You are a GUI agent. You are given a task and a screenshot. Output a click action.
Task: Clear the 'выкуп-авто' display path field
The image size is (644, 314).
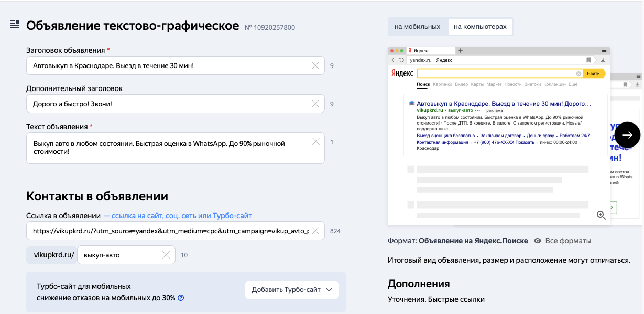[x=166, y=255]
